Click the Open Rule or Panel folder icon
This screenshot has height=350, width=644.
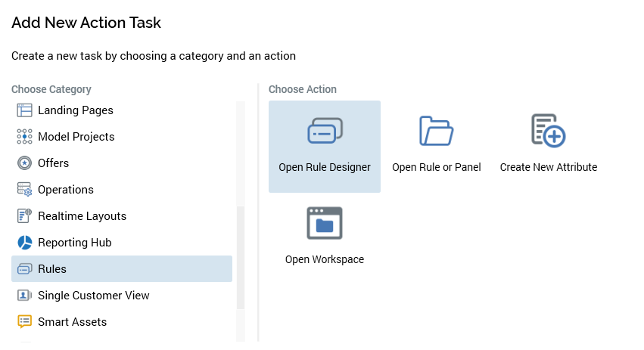[x=436, y=131]
